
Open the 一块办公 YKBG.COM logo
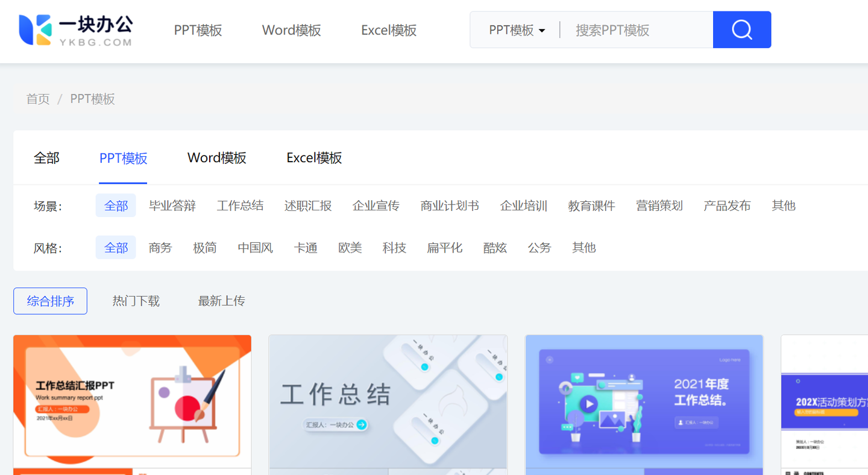(x=76, y=30)
